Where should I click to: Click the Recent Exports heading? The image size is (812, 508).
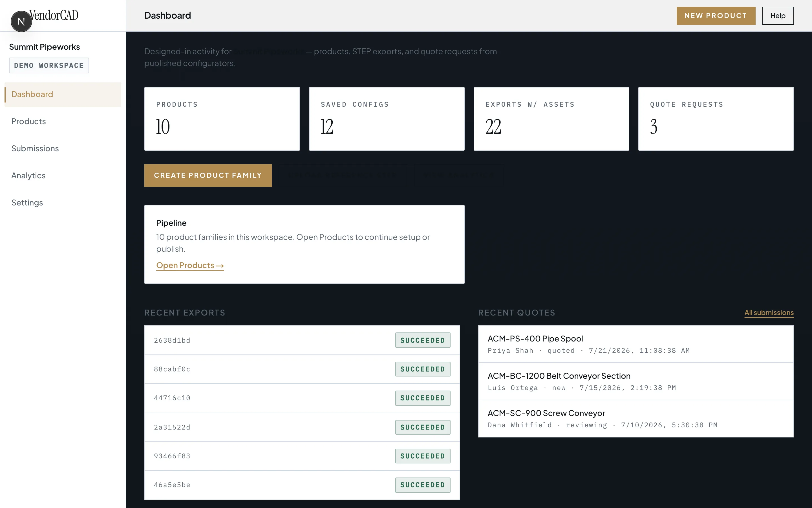pyautogui.click(x=185, y=312)
